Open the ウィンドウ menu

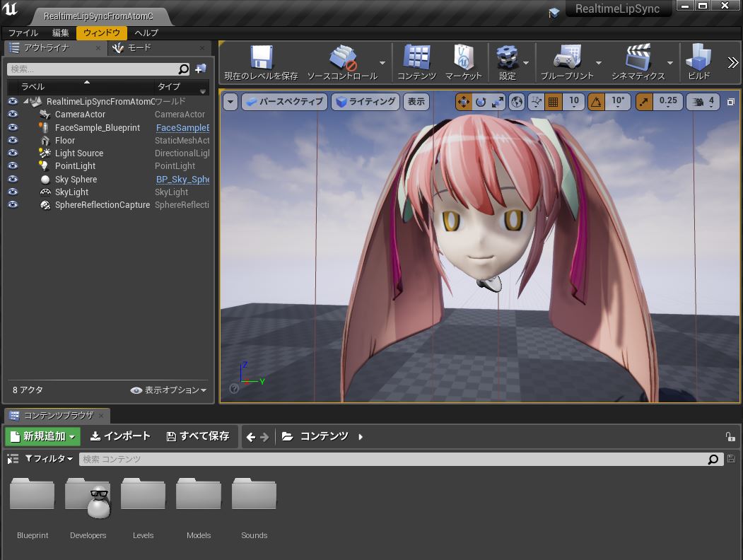click(100, 33)
